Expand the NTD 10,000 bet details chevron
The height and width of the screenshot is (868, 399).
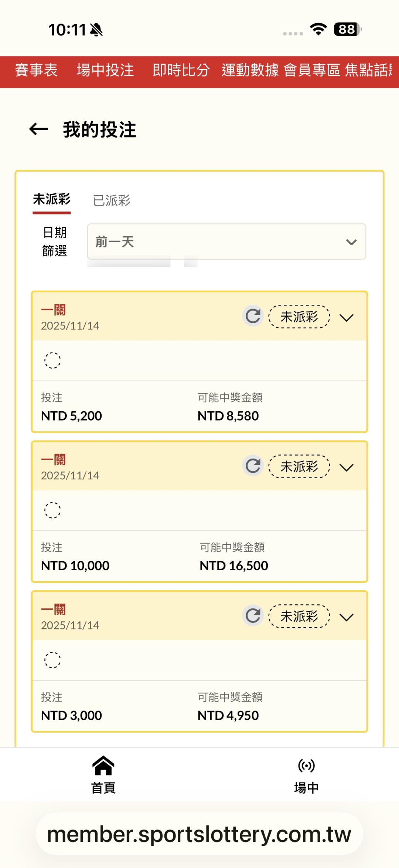click(x=347, y=467)
